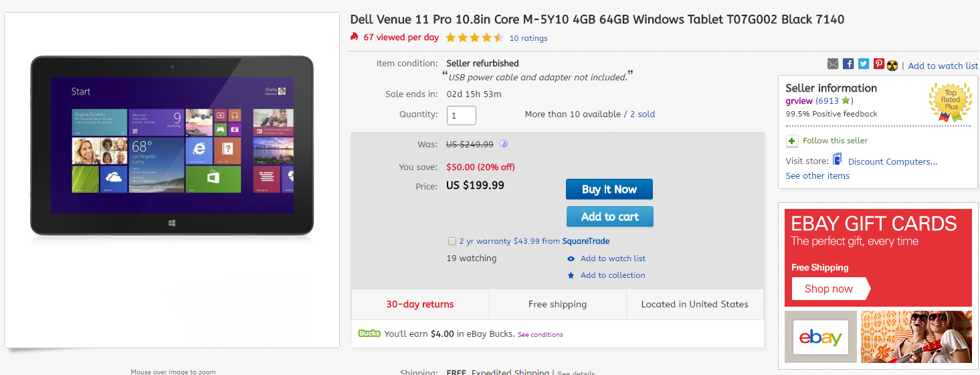The width and height of the screenshot is (980, 375).
Task: View the 2 sold purchase history
Action: pyautogui.click(x=642, y=115)
